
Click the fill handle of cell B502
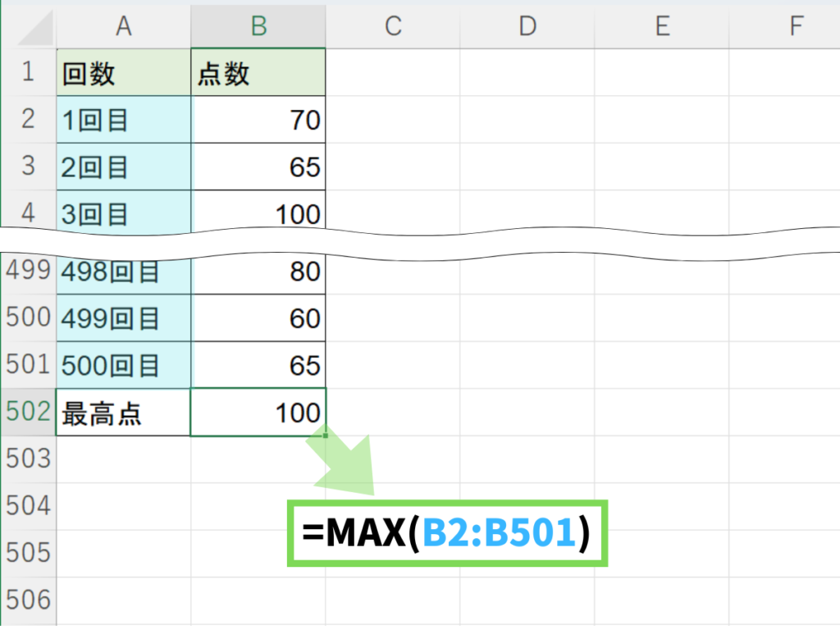point(326,436)
